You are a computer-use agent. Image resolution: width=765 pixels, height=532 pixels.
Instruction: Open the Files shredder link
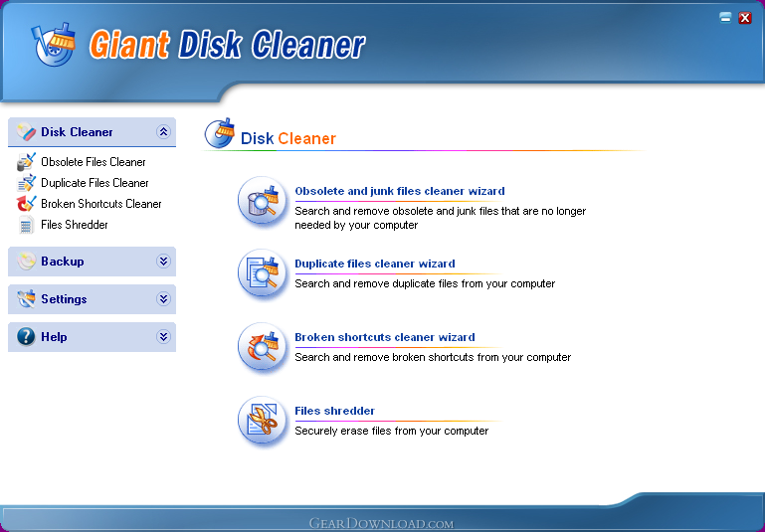point(334,411)
